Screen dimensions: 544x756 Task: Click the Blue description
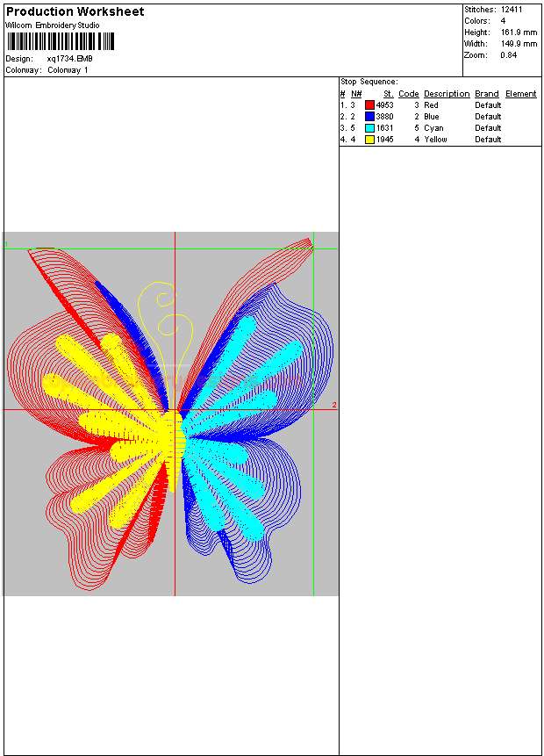click(432, 117)
